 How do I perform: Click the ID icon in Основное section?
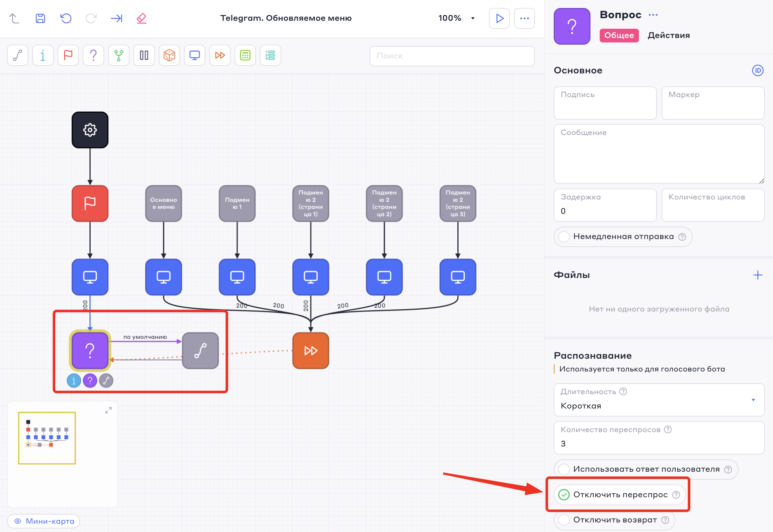pyautogui.click(x=758, y=70)
